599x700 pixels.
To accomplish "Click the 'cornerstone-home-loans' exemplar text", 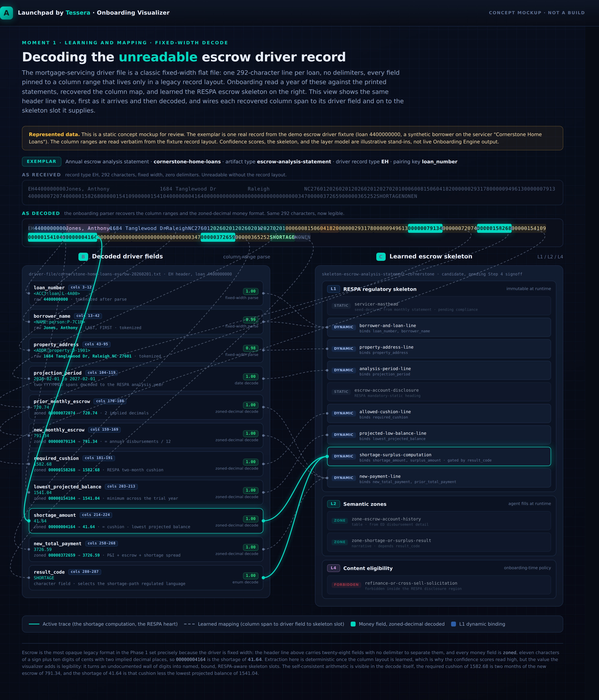I will pyautogui.click(x=187, y=161).
